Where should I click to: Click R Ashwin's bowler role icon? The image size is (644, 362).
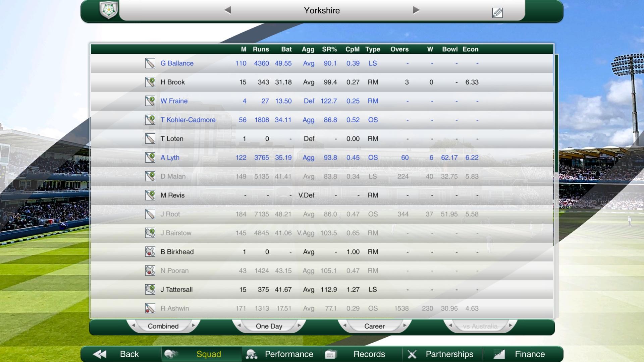coord(150,308)
